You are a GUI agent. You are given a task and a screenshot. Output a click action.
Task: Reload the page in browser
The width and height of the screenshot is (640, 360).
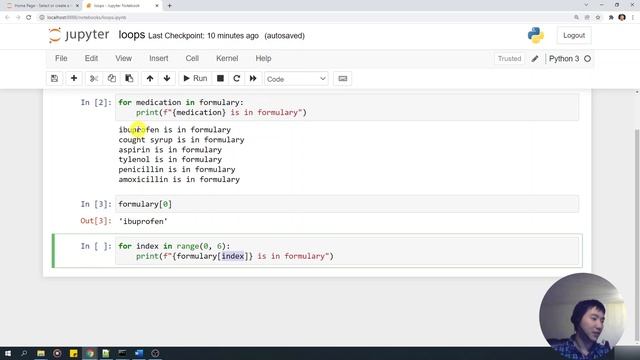coord(29,17)
